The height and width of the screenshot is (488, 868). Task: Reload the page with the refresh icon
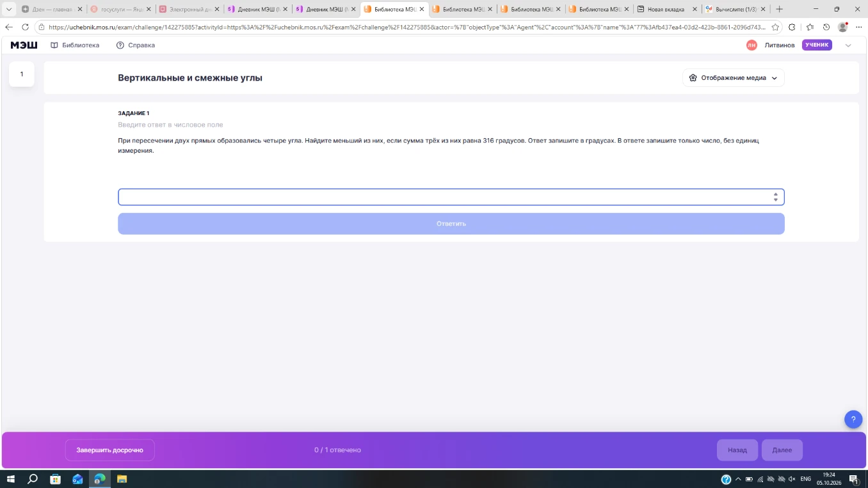[25, 27]
